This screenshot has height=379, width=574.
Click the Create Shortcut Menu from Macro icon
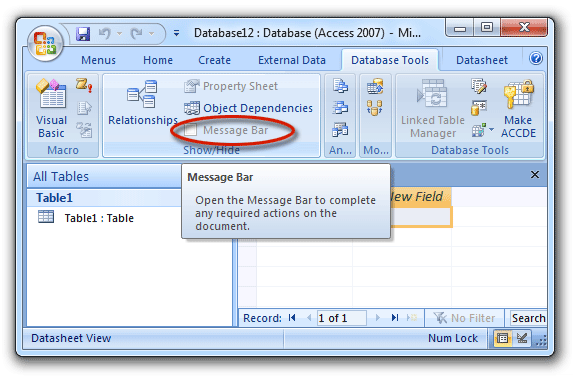tap(84, 108)
